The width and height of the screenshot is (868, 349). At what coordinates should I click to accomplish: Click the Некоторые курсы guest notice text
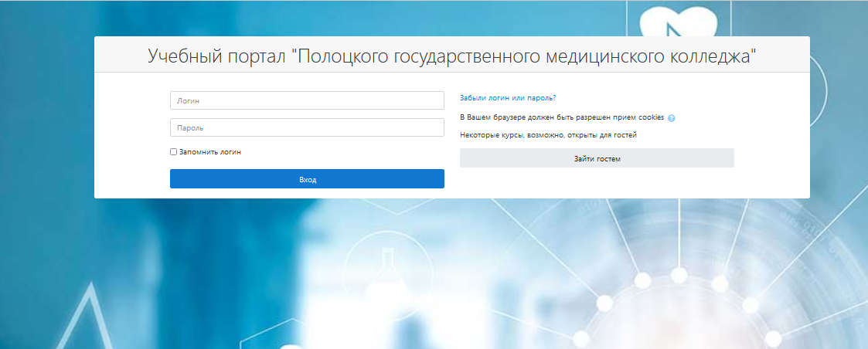(x=549, y=135)
